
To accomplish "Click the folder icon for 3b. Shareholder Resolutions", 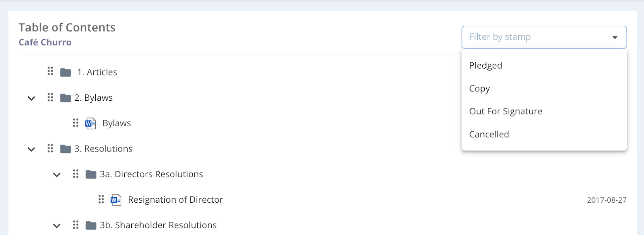I will 91,225.
